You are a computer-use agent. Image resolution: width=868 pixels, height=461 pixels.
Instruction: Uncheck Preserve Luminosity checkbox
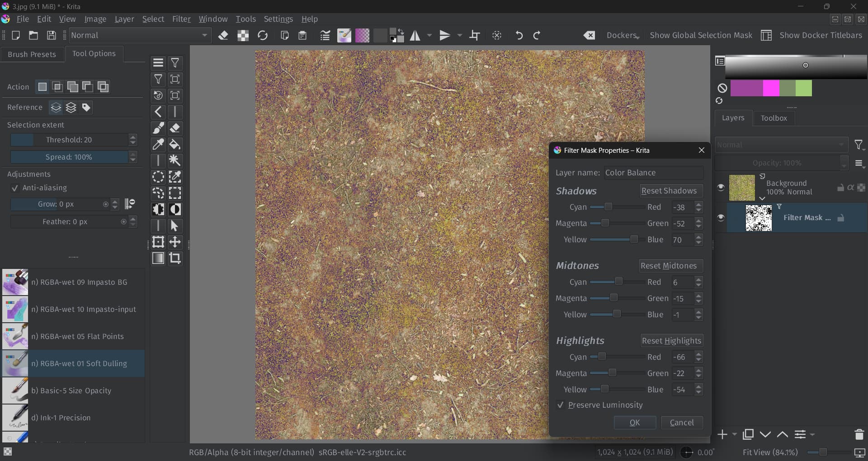point(561,405)
